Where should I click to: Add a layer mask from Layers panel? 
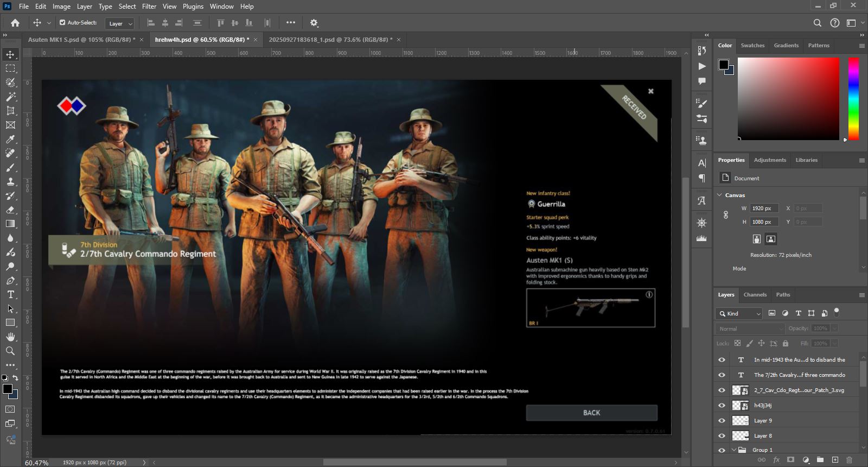coord(791,460)
